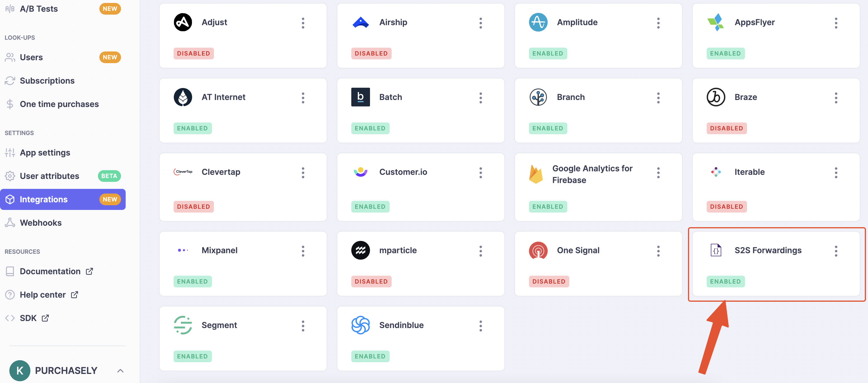Open the Braze card three-dot menu
868x383 pixels.
click(x=835, y=98)
